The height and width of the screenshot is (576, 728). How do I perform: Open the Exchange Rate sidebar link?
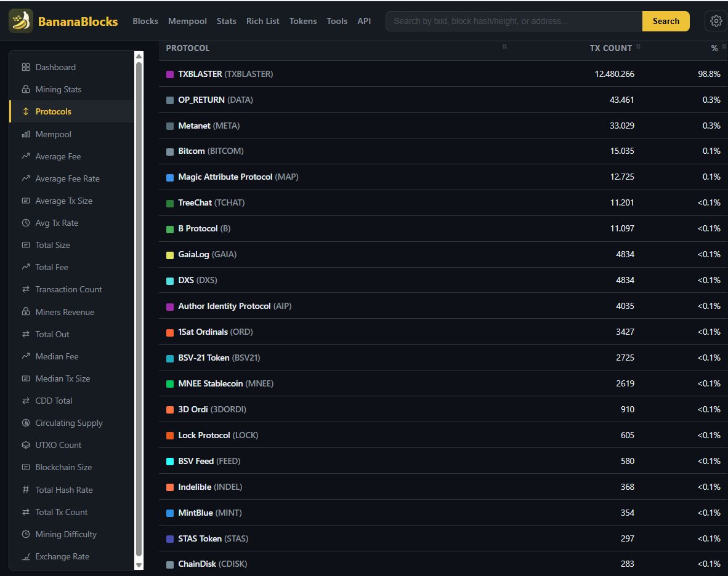[x=62, y=556]
